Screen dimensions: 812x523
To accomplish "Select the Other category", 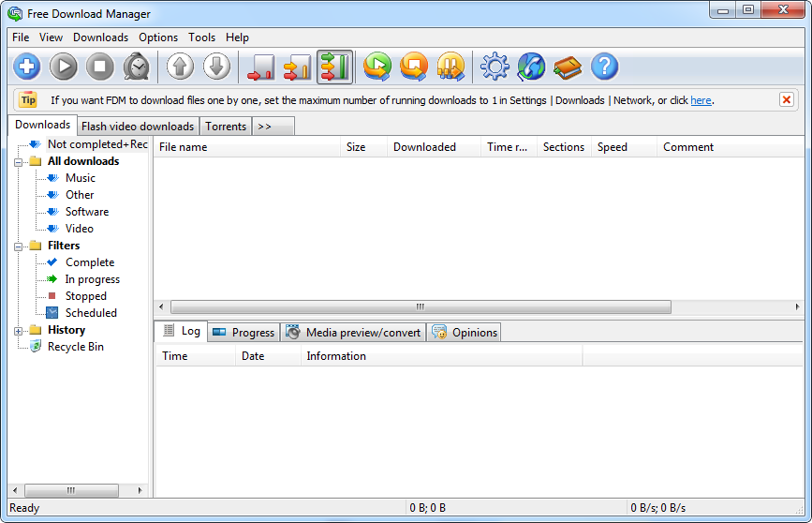I will 80,195.
